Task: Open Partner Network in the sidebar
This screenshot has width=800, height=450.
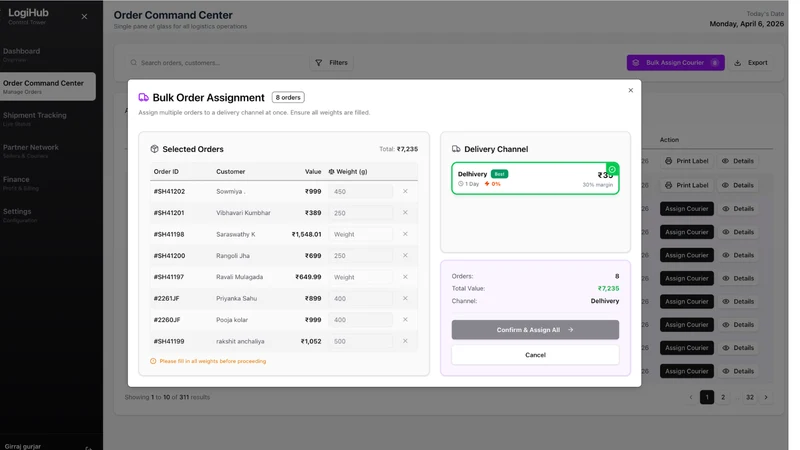Action: pyautogui.click(x=47, y=151)
